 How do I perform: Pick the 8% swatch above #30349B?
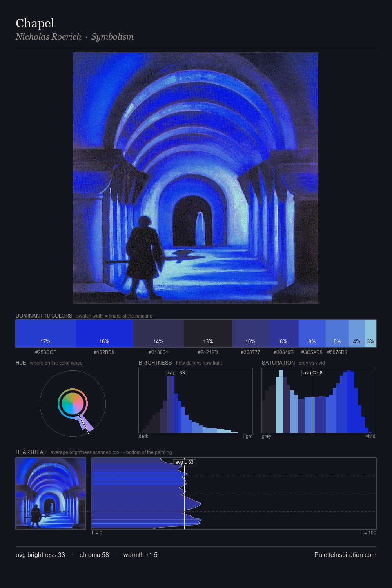coord(284,334)
